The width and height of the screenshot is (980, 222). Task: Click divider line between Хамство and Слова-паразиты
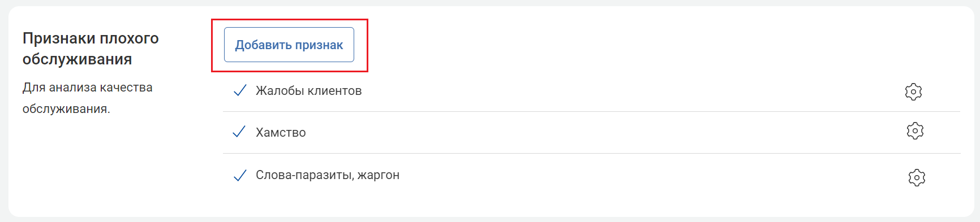pyautogui.click(x=591, y=153)
